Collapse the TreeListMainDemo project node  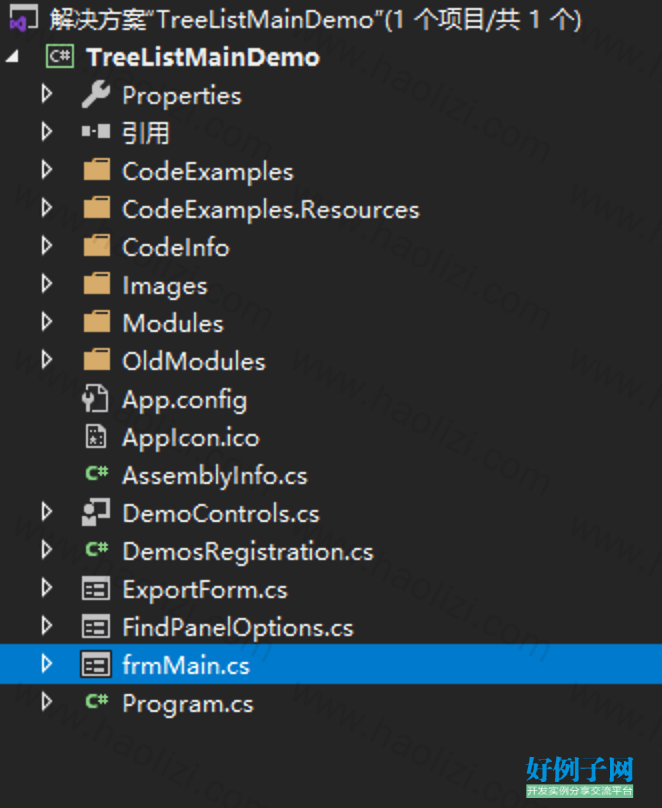13,57
